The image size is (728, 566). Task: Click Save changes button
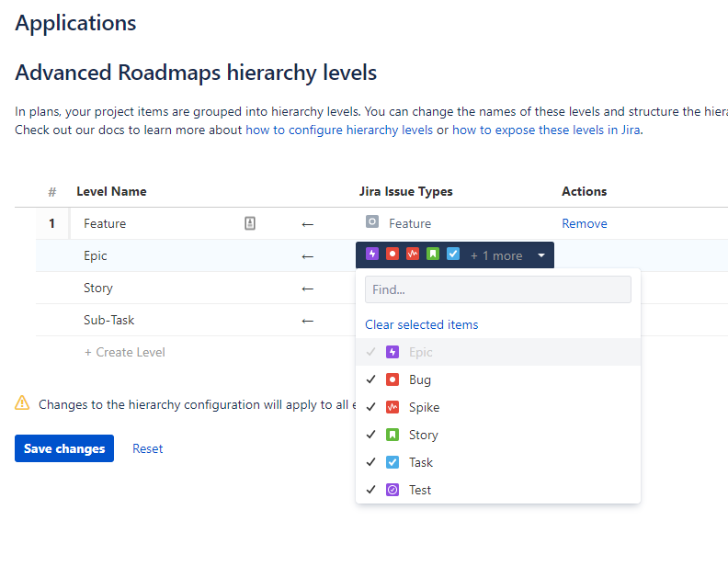coord(64,448)
